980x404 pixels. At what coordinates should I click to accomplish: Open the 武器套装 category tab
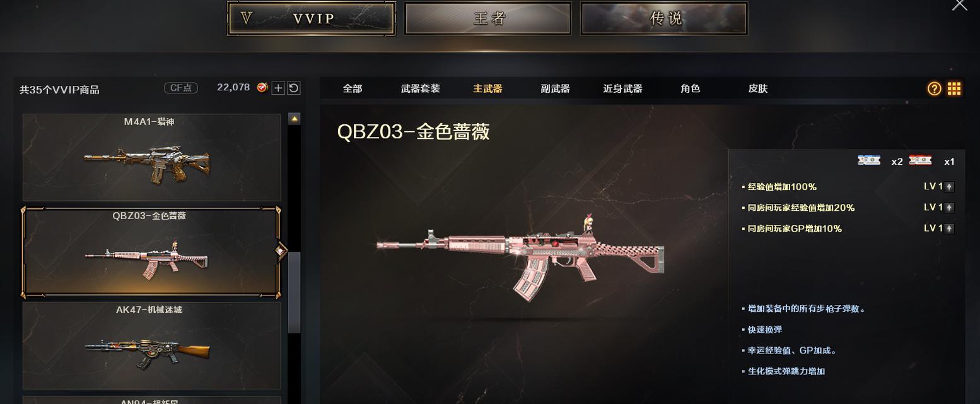(420, 89)
